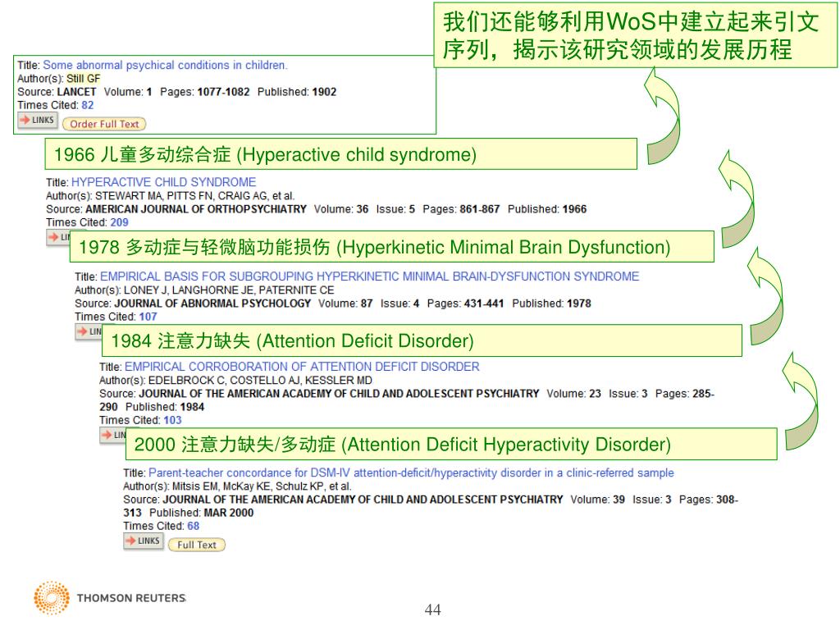
Task: Open the EMPIRICAL BASIS FOR SUBGROUPING HYPERKINETIC title link
Action: [370, 276]
